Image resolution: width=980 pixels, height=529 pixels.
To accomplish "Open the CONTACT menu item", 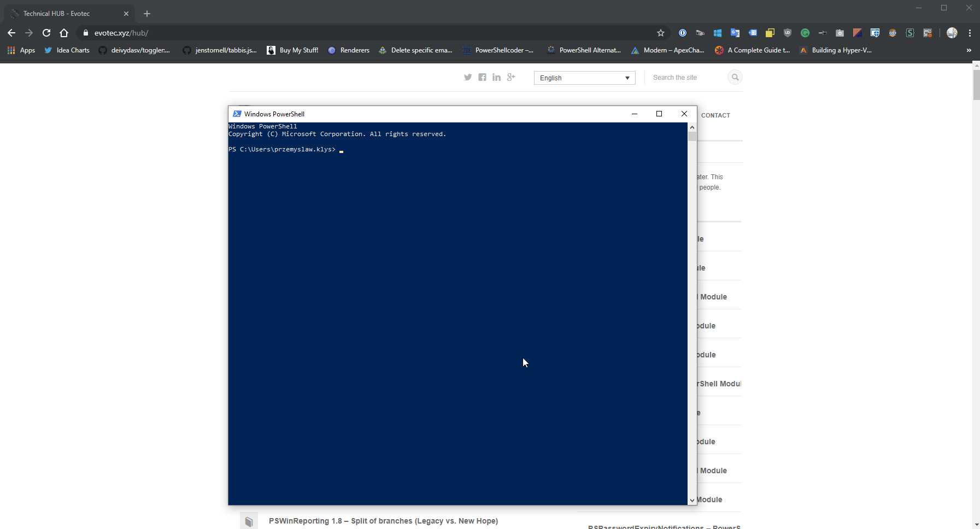I will point(717,115).
